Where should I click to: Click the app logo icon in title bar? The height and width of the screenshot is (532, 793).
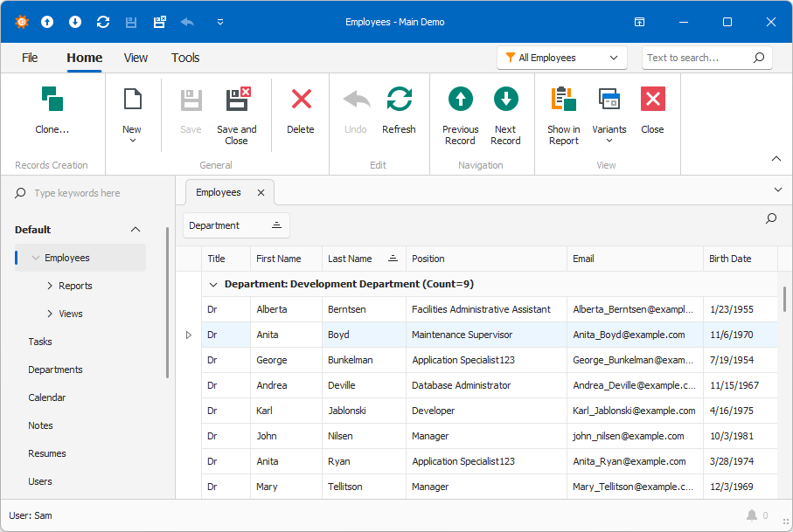coord(22,22)
